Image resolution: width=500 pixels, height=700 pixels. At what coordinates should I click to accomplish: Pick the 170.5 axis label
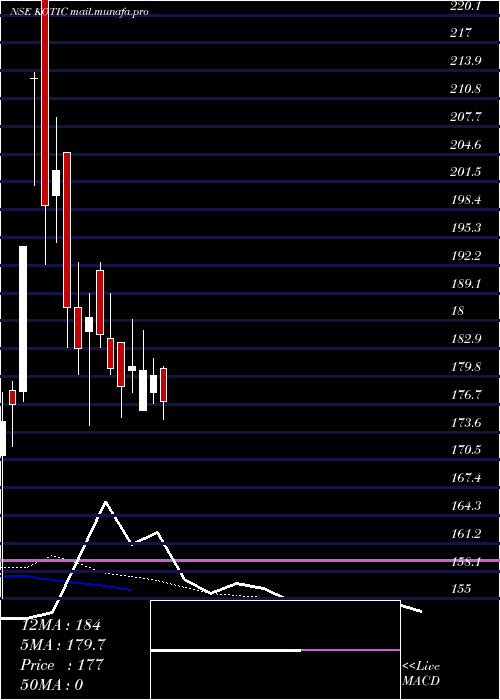click(x=465, y=450)
